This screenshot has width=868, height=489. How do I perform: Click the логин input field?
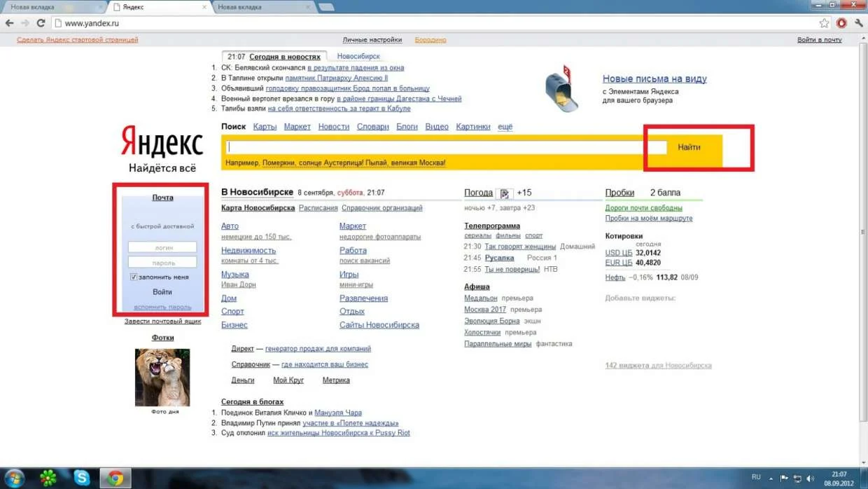click(x=162, y=247)
